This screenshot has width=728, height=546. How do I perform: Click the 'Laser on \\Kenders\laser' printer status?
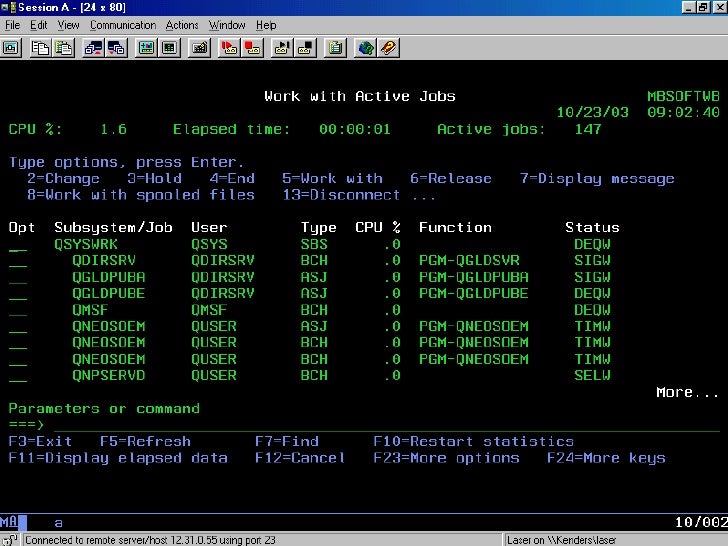click(561, 540)
